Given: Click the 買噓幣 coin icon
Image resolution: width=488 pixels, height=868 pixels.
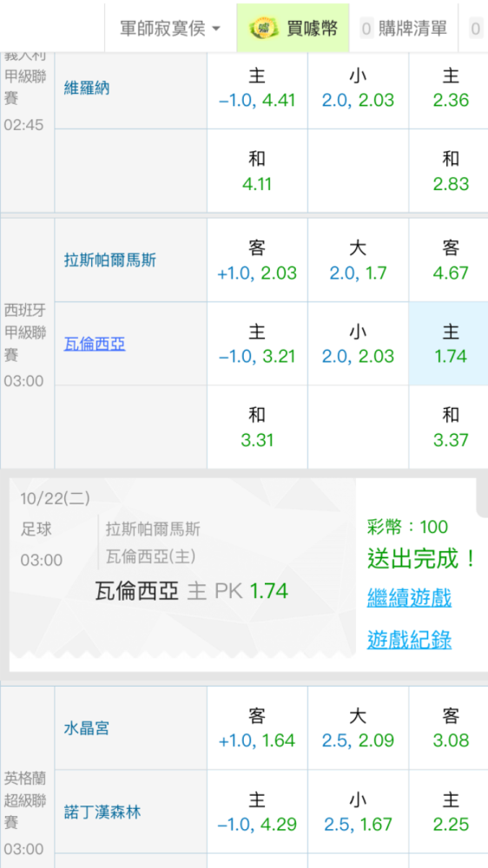Looking at the screenshot, I should point(263,28).
